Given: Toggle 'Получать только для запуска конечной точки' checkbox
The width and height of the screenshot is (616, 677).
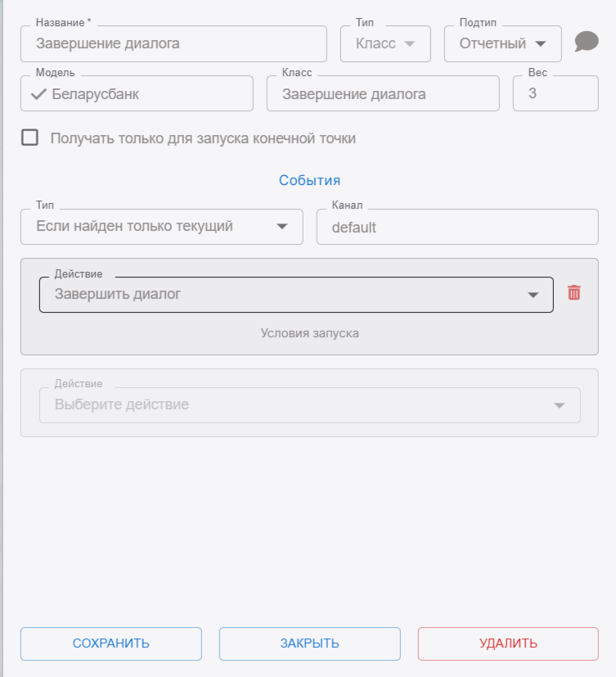Looking at the screenshot, I should pyautogui.click(x=30, y=138).
